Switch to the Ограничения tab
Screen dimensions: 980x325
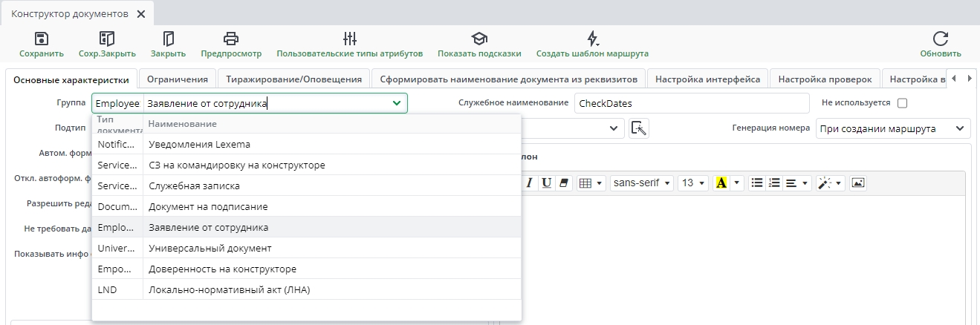click(x=177, y=79)
